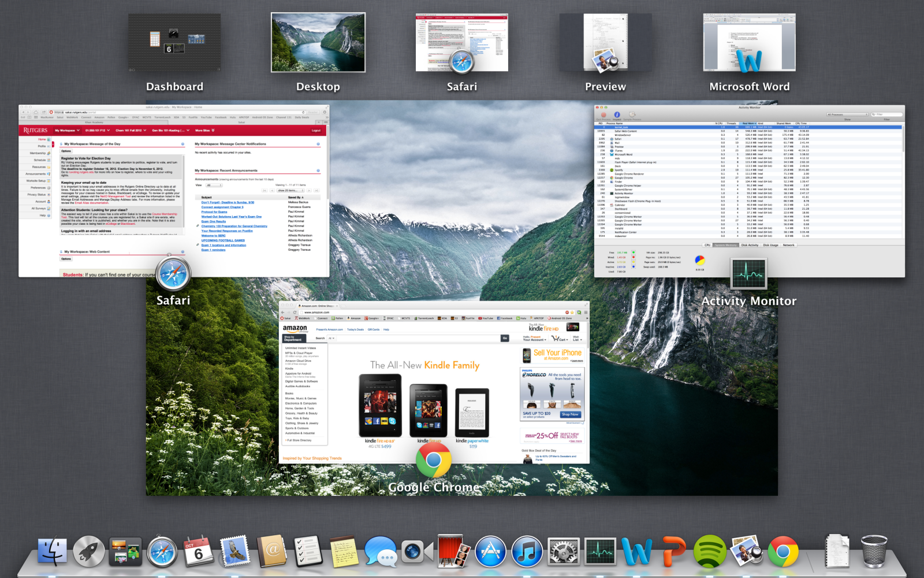This screenshot has height=578, width=924.
Task: Open Messages speech bubble icon in Dock
Action: coord(381,551)
